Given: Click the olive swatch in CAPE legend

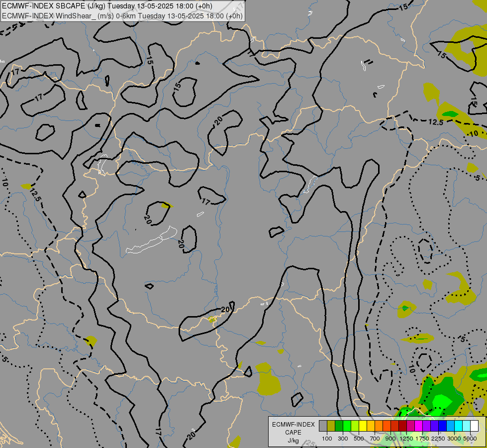Looking at the screenshot, I should (x=331, y=426).
